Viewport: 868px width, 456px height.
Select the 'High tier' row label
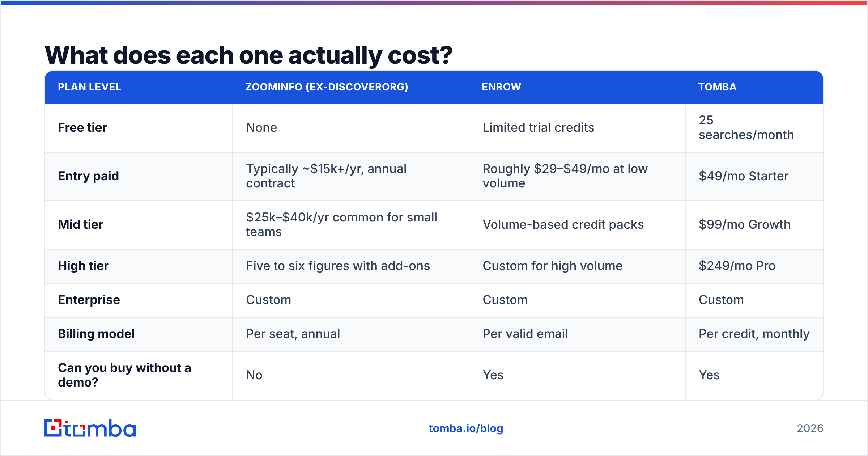tap(83, 266)
